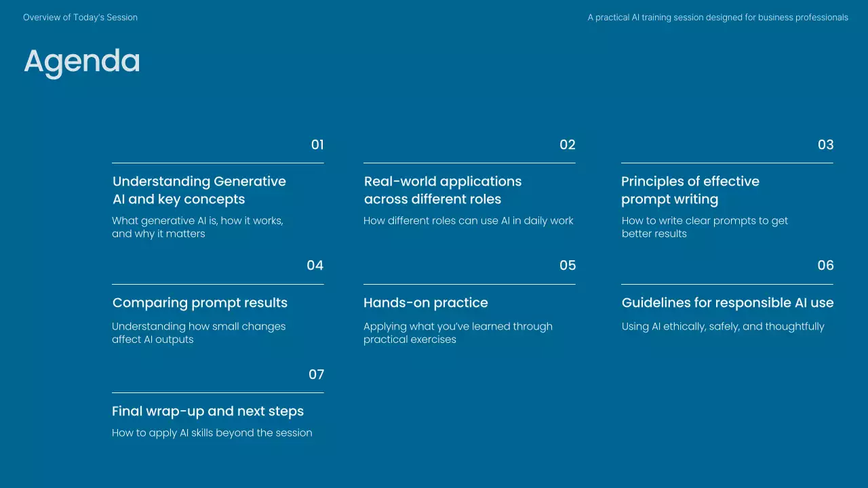Viewport: 868px width, 488px height.
Task: Select 'Real-world applications across different roles' heading
Action: pyautogui.click(x=443, y=190)
